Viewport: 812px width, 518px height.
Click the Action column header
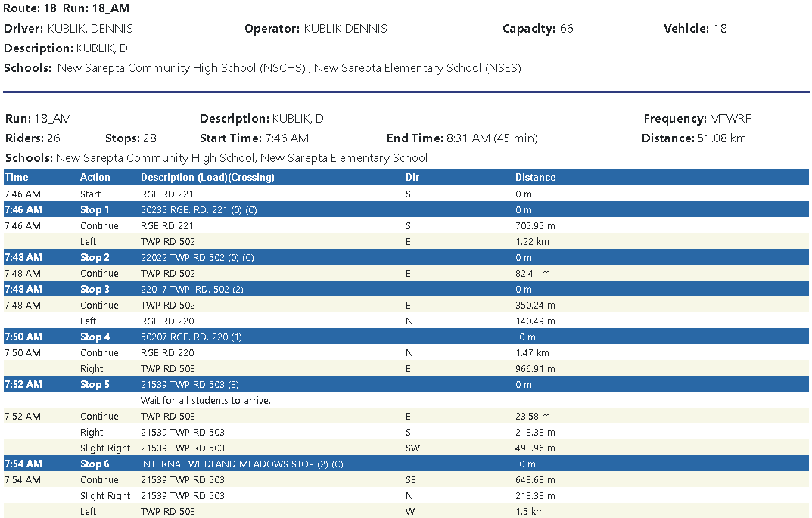[95, 177]
